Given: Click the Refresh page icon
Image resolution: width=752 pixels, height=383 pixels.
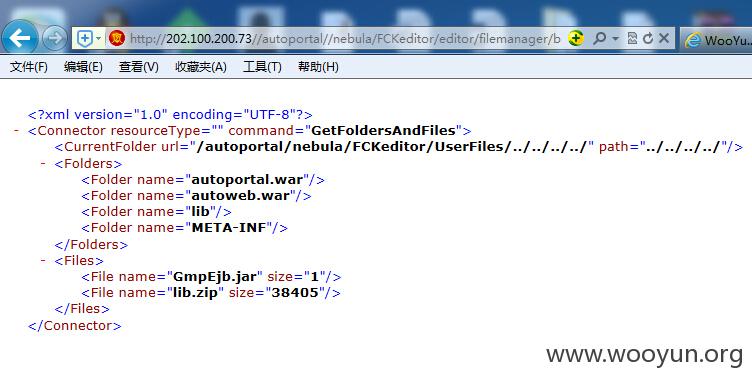Looking at the screenshot, I should pos(648,38).
